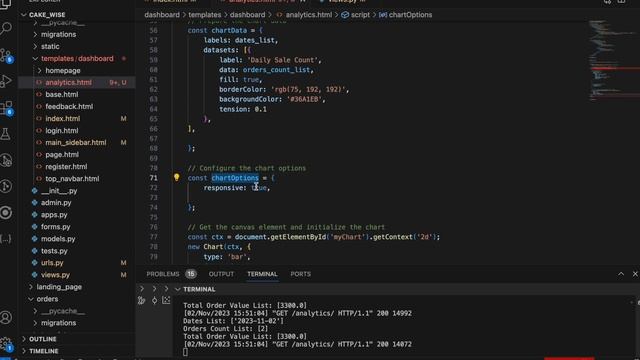
Task: Open the Testing flask view
Action: click(6, 134)
